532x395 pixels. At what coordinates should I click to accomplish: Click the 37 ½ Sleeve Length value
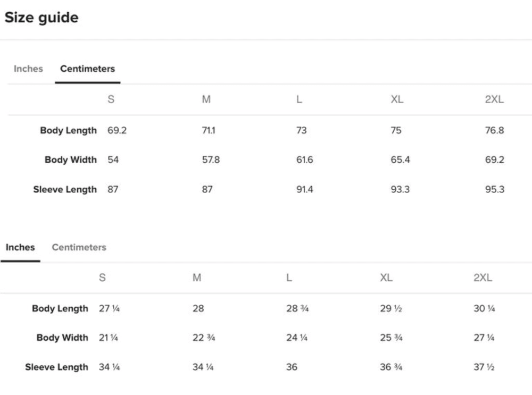(x=484, y=367)
